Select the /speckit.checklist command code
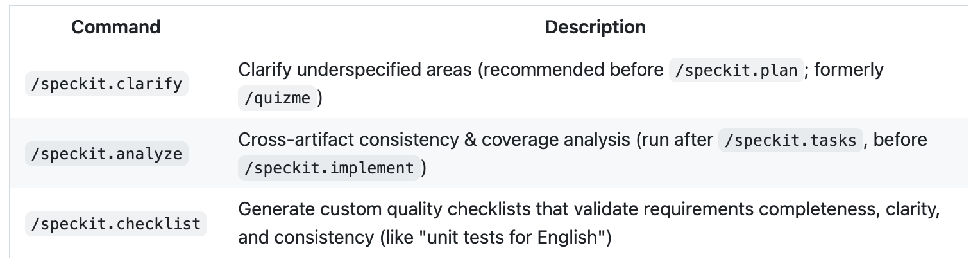Screen dimensions: 980x266 coord(115,224)
